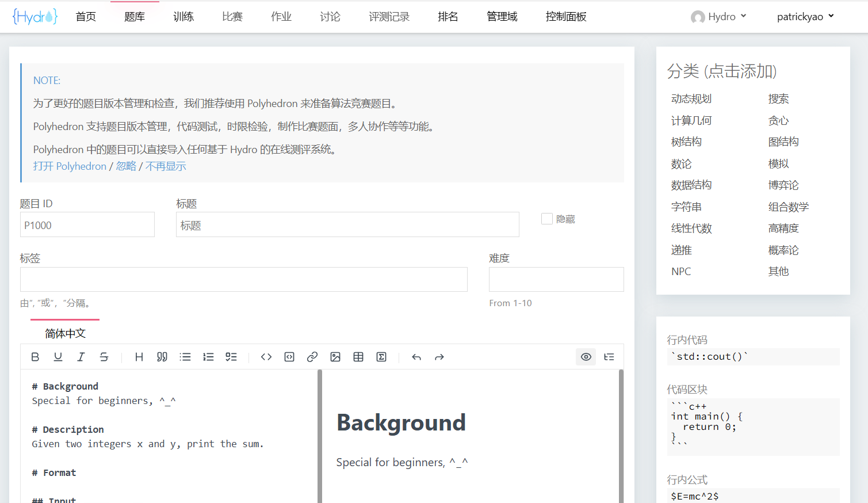Add the NPC category
Screen dimensions: 868x503
pyautogui.click(x=681, y=272)
